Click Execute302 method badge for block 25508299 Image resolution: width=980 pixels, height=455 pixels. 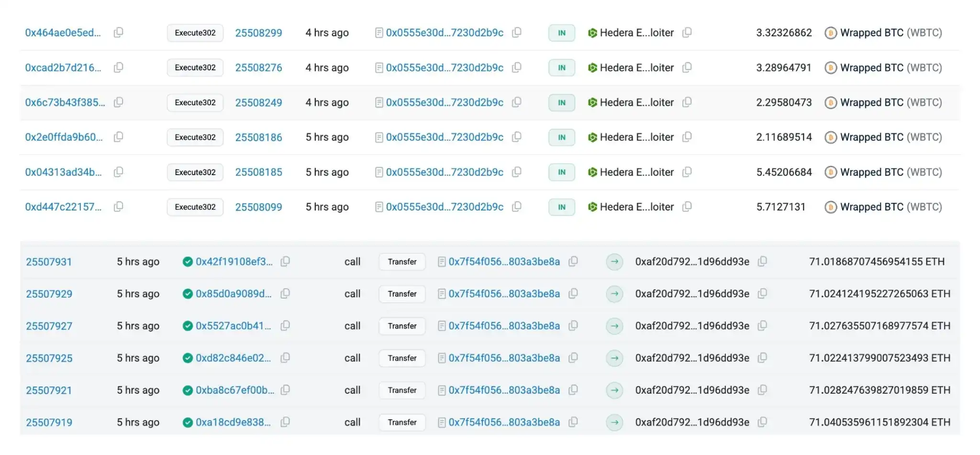[195, 33]
